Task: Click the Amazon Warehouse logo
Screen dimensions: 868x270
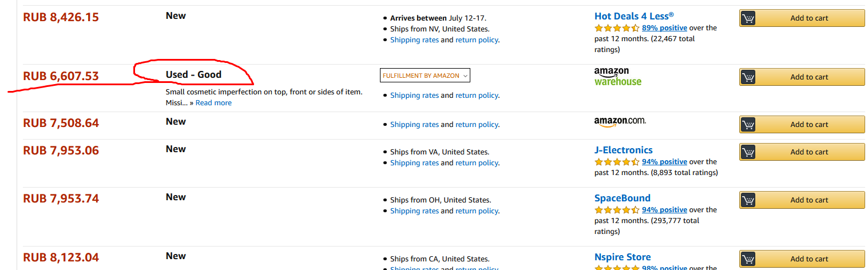Action: (x=617, y=77)
